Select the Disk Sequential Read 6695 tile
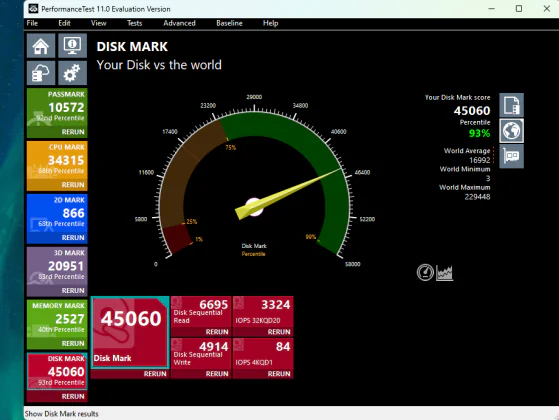The height and width of the screenshot is (420, 559). 201,312
